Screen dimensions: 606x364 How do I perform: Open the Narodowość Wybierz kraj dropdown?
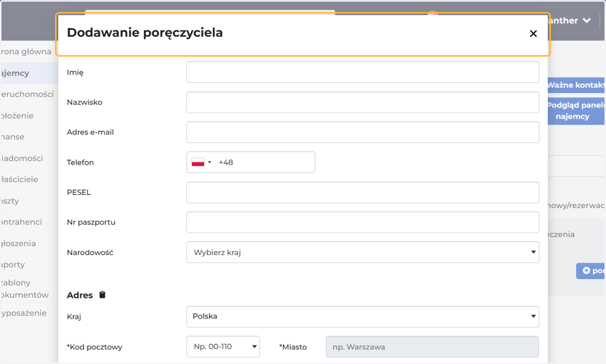click(x=363, y=252)
